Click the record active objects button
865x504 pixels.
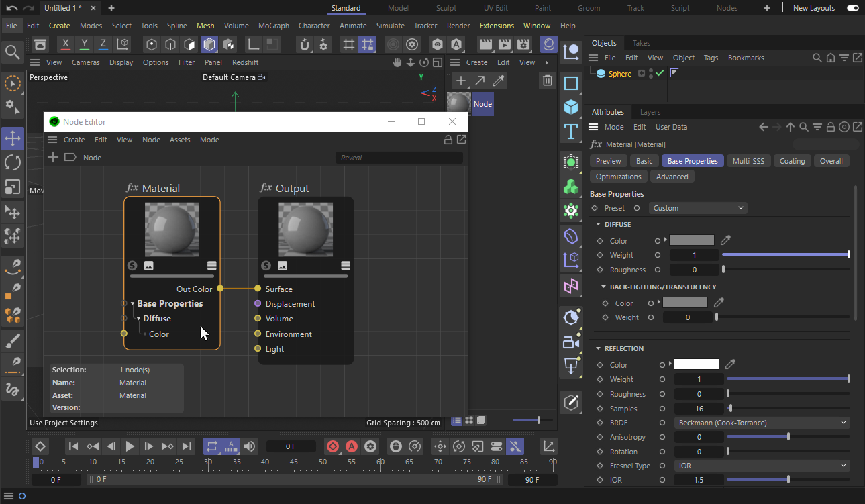pos(333,446)
